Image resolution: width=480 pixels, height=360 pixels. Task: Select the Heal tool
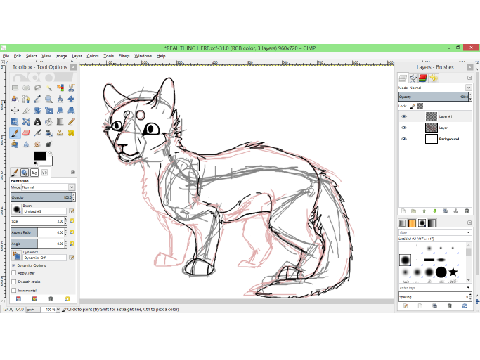click(x=71, y=133)
